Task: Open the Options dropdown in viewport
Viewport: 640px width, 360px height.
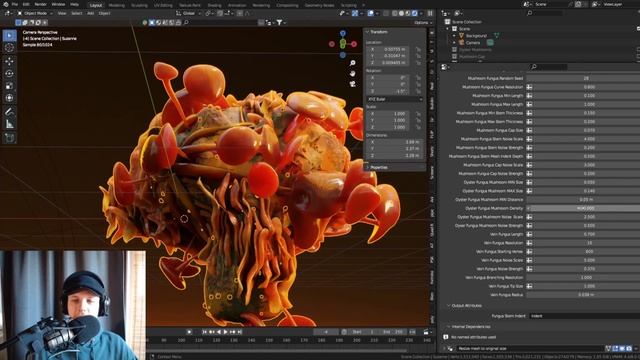Action: [x=422, y=22]
